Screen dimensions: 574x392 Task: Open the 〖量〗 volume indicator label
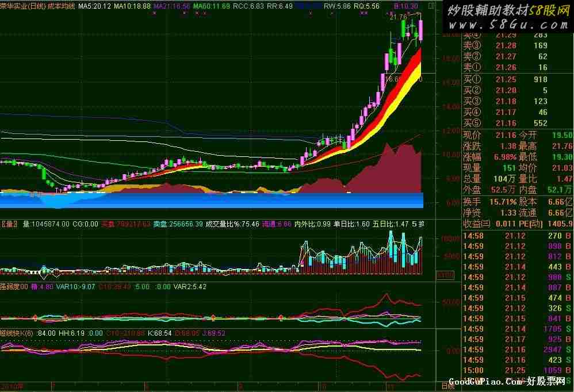point(9,224)
